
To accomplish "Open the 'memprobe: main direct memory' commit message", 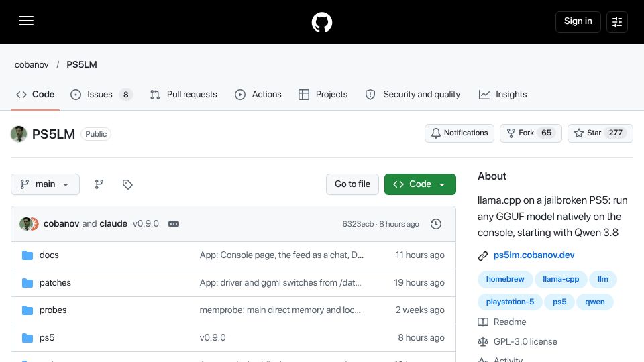I will click(280, 310).
